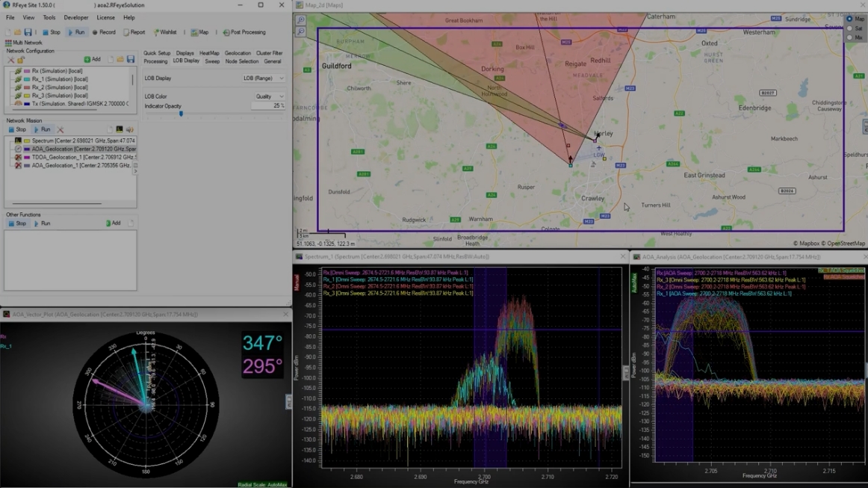The height and width of the screenshot is (488, 868).
Task: Switch to the Cluster Filter tab
Action: [269, 53]
